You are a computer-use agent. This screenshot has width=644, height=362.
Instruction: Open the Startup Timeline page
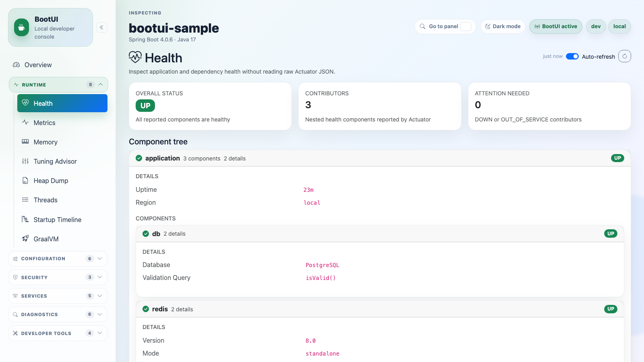[62, 220]
